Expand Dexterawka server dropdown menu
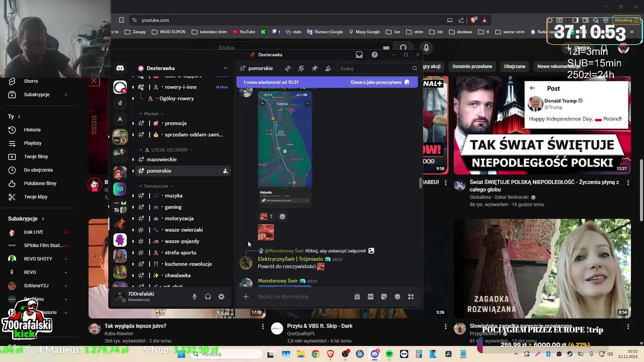The image size is (644, 362). (225, 68)
